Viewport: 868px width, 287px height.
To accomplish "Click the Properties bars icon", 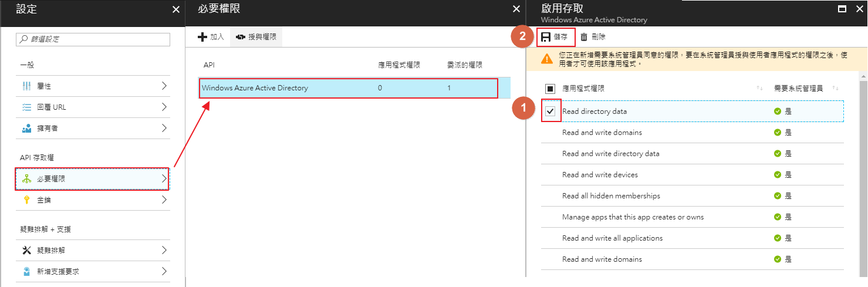I will click(x=26, y=86).
